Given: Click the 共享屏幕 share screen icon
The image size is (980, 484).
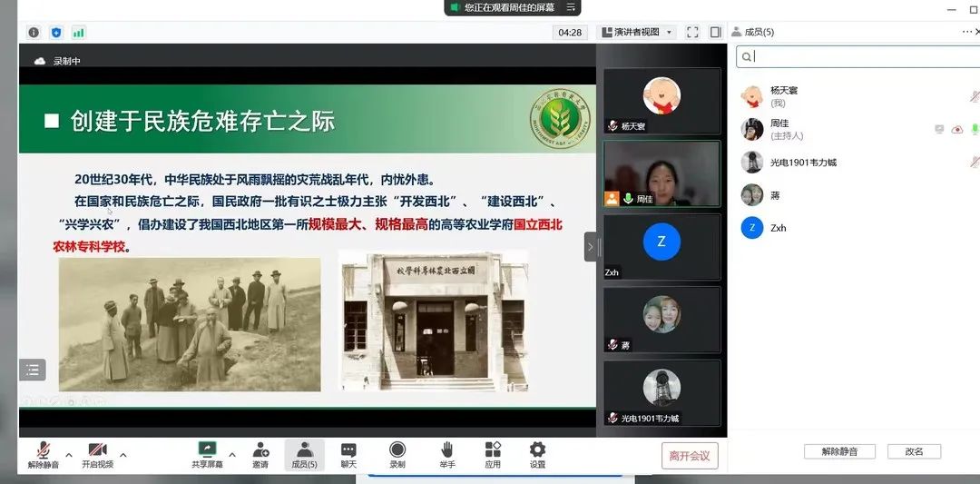Looking at the screenshot, I should pyautogui.click(x=207, y=449).
